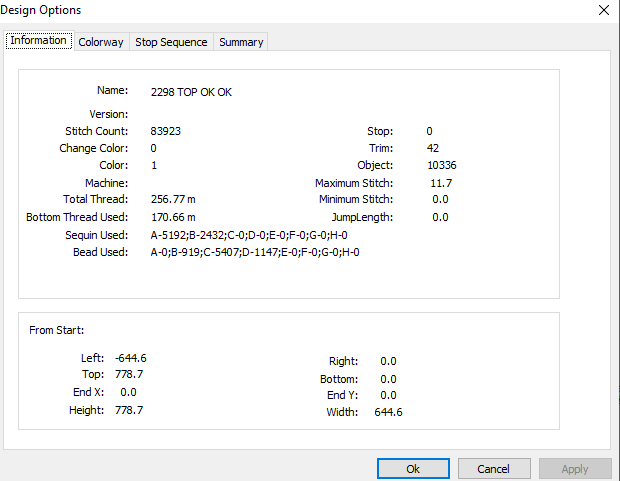
Task: Close the Design Options dialog
Action: tap(604, 10)
